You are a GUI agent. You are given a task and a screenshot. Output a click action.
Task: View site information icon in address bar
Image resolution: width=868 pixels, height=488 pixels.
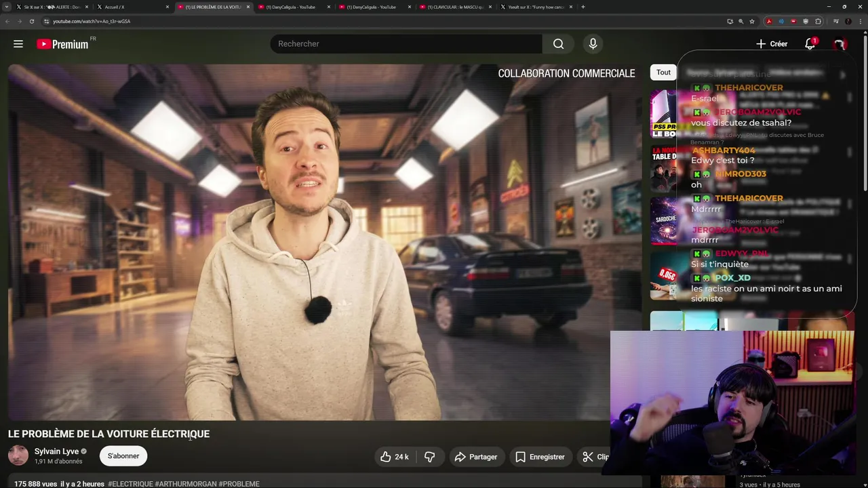(x=46, y=21)
